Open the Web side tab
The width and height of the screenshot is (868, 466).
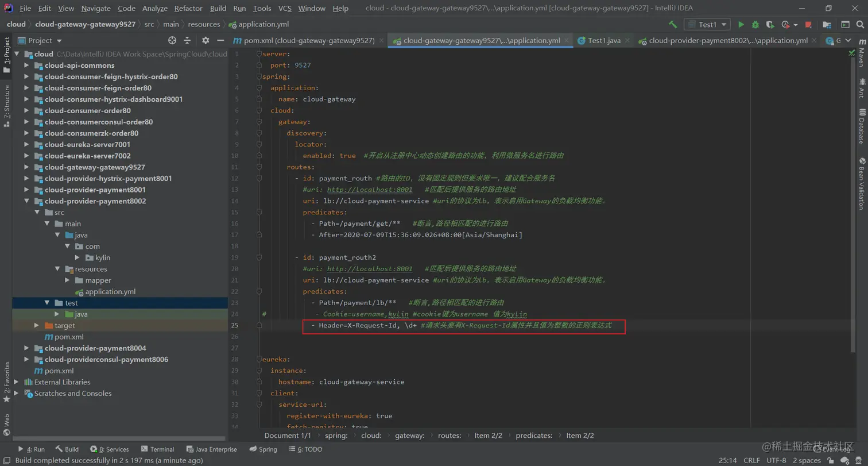(6, 426)
